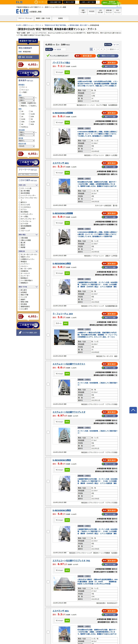This screenshot has height=644, width=138.
Task: Open the 中古マンション menu item
Action: pos(117,11)
